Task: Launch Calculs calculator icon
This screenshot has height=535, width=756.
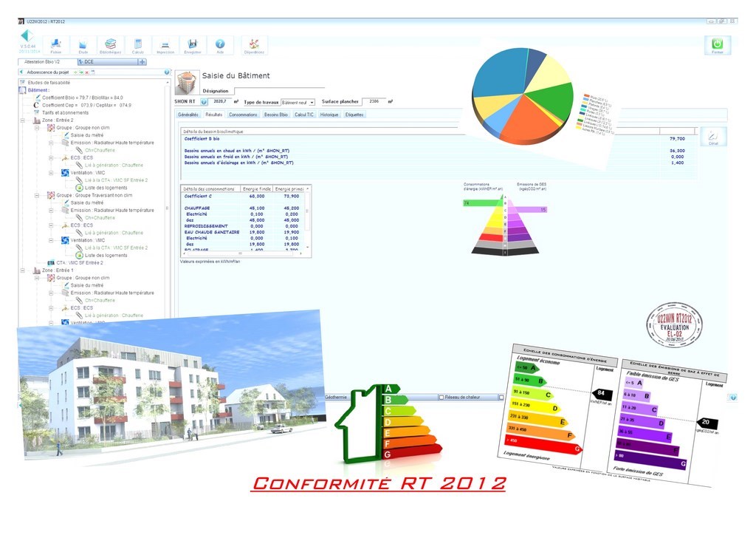Action: pyautogui.click(x=138, y=45)
